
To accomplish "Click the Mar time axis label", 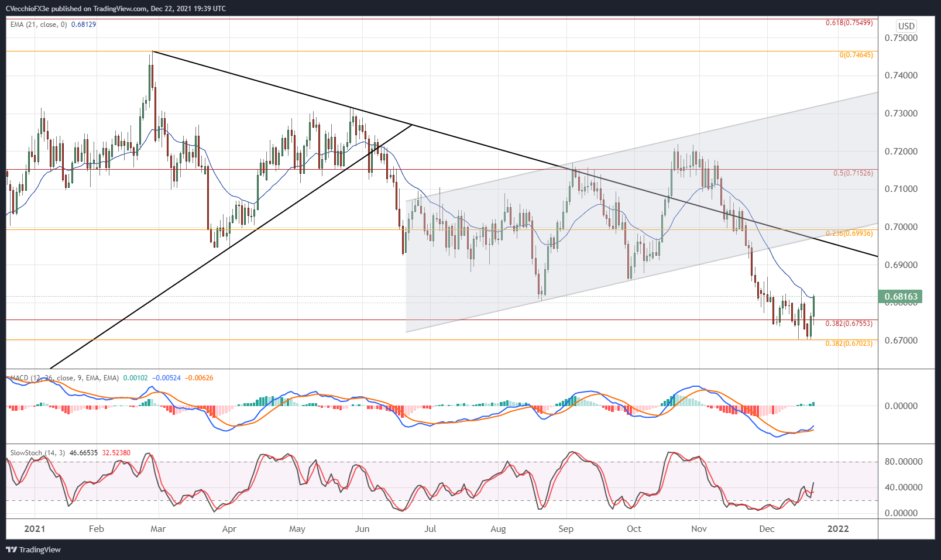I will point(158,529).
